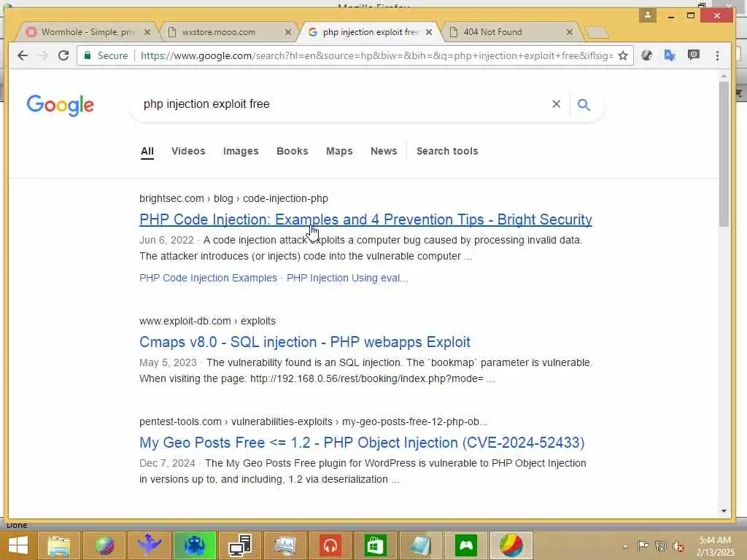Close the 404 Not Found tab
747x560 pixels.
point(569,32)
